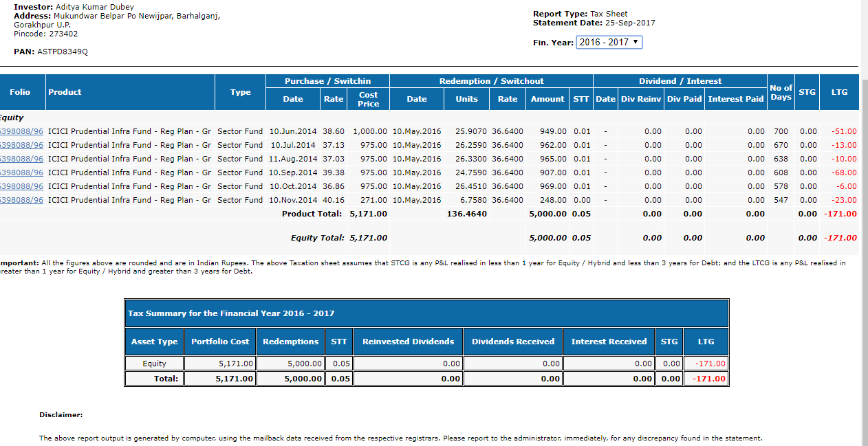
Task: Click the Equity cell in the tax summary
Action: pyautogui.click(x=154, y=364)
